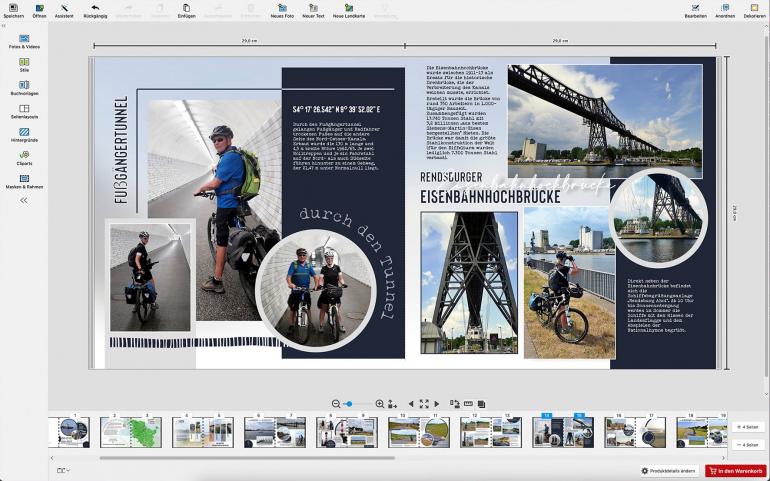770x481 pixels.
Task: Open the view mode dropdown bottom left
Action: tap(64, 470)
